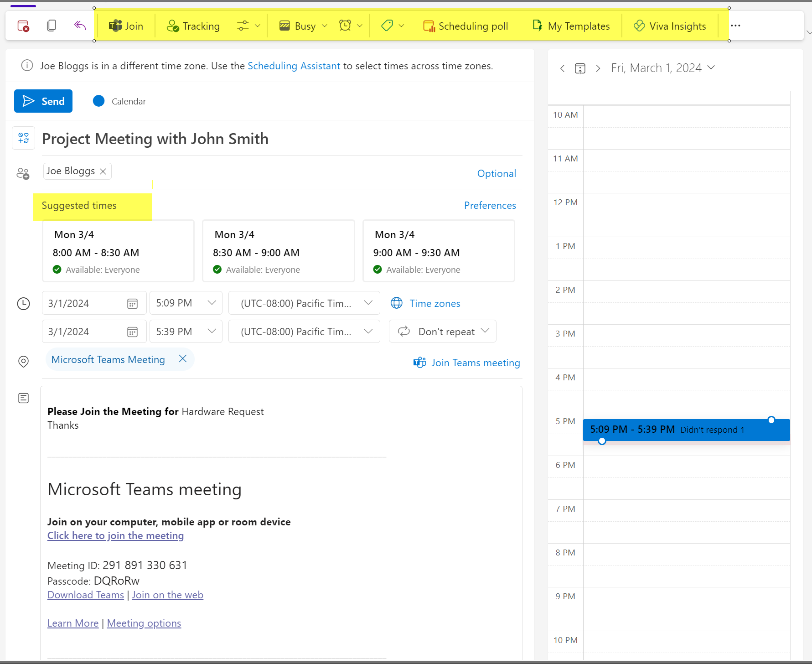The height and width of the screenshot is (664, 812).
Task: Edit the meeting title field
Action: tap(282, 139)
